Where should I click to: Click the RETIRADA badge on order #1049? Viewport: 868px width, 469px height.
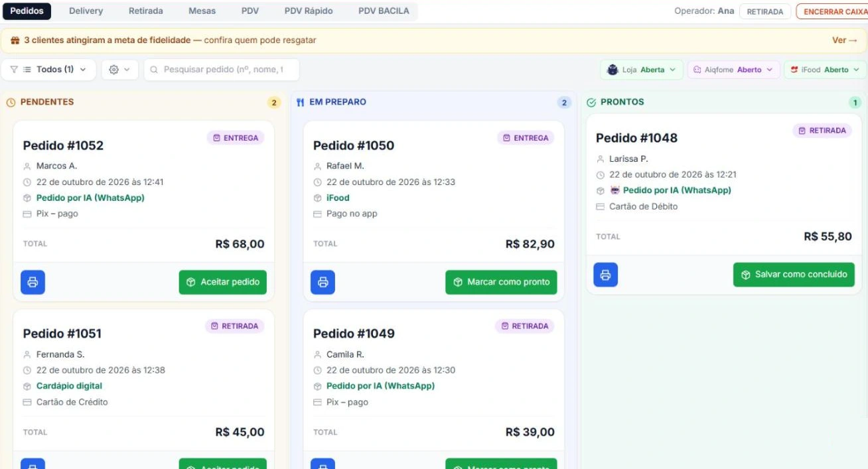click(x=525, y=326)
